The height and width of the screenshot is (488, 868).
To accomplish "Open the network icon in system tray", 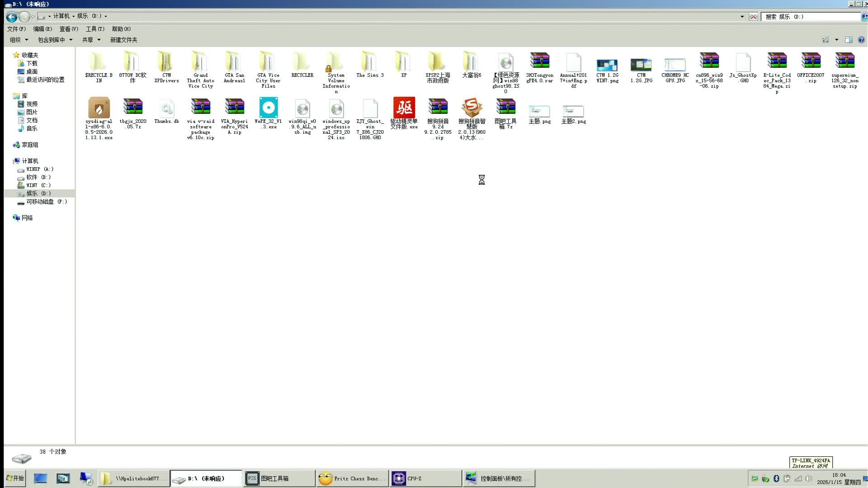I will [x=798, y=479].
